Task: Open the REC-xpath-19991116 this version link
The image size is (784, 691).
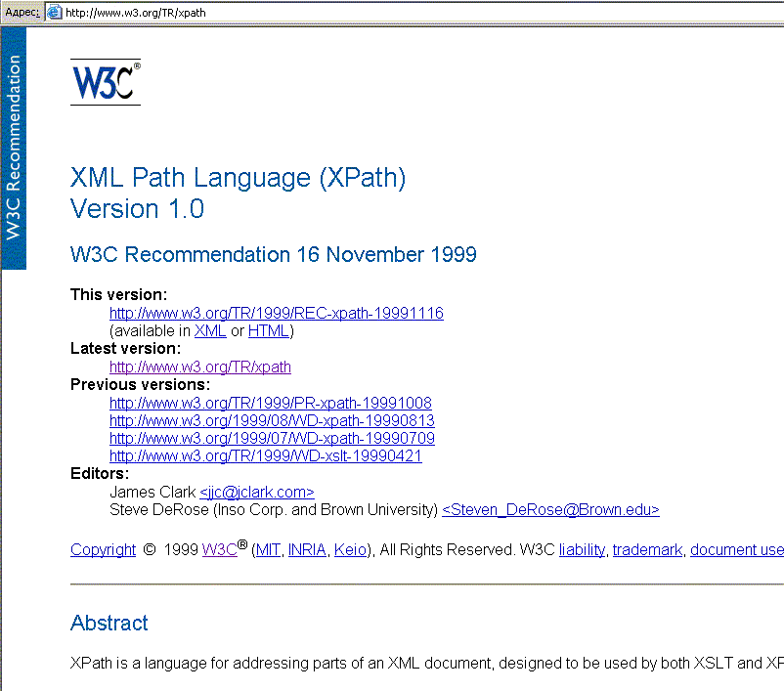Action: pos(277,313)
